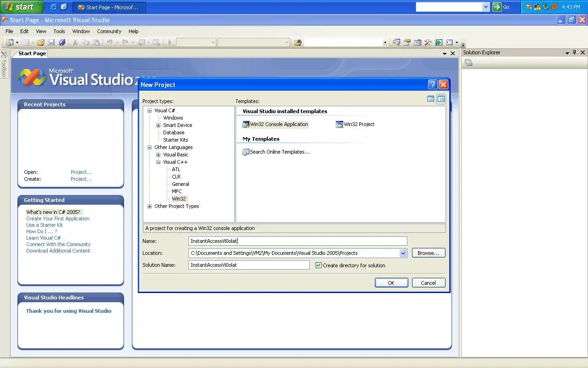Select Starter Kits under Visual C#

click(x=175, y=140)
